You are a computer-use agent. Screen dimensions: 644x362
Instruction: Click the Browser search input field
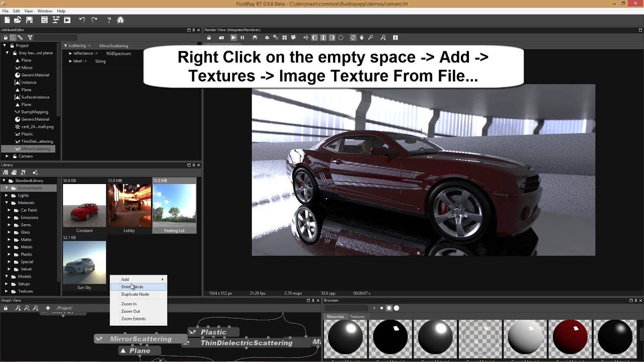pos(347,308)
